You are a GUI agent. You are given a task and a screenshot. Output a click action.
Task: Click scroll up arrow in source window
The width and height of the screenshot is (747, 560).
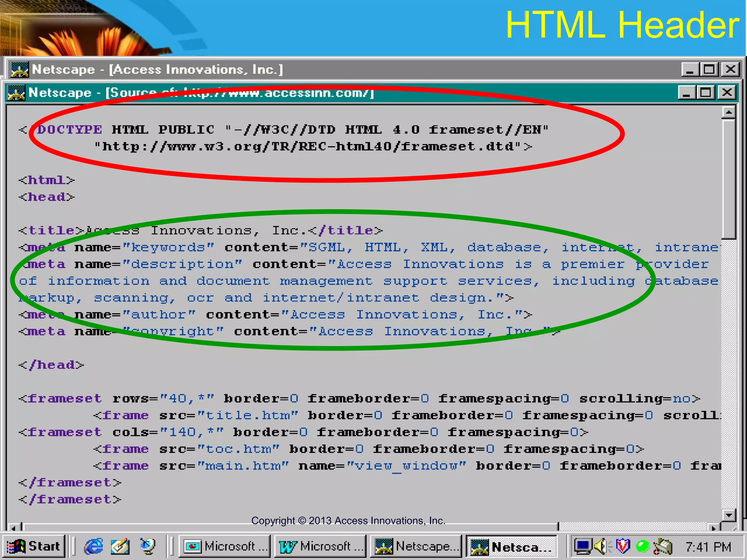729,112
